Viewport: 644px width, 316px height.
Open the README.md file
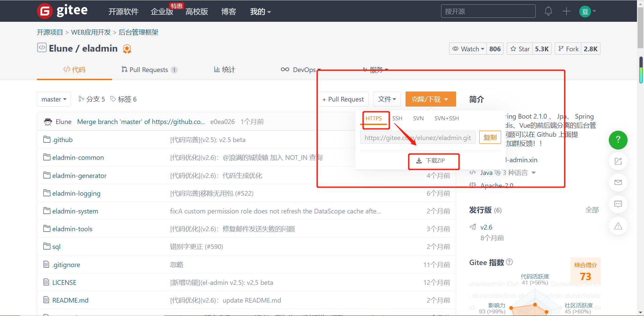(x=70, y=300)
